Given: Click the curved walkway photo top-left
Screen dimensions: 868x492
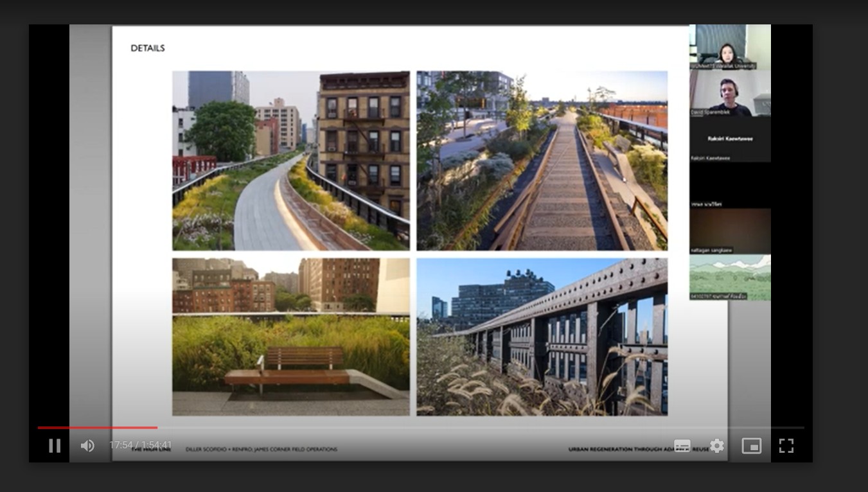Looking at the screenshot, I should (x=290, y=161).
